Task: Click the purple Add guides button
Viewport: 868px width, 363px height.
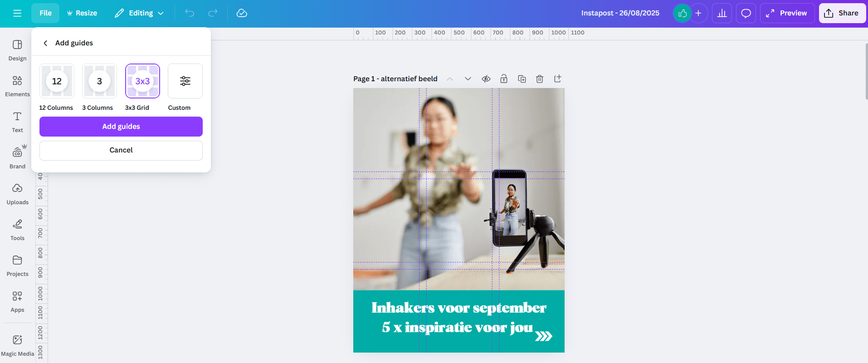Action: pos(121,127)
